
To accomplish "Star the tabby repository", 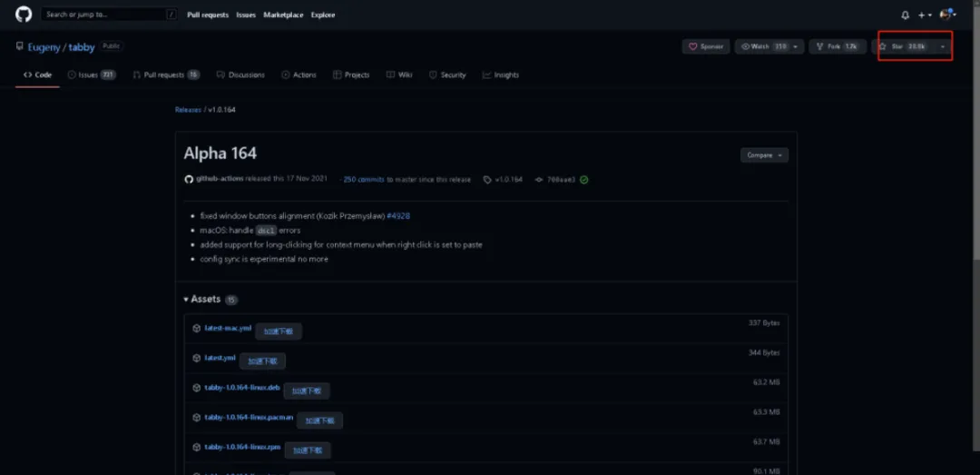I will click(x=904, y=46).
